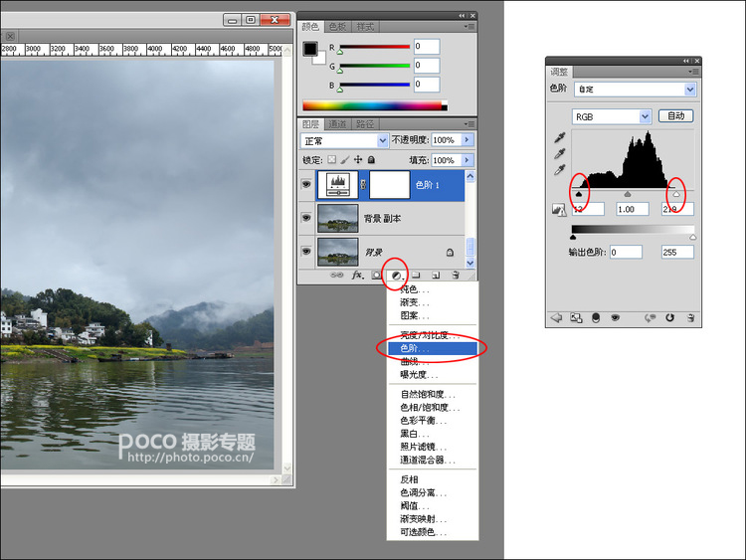Click the input white point slider handle
Screen dimensions: 746x560
click(676, 194)
